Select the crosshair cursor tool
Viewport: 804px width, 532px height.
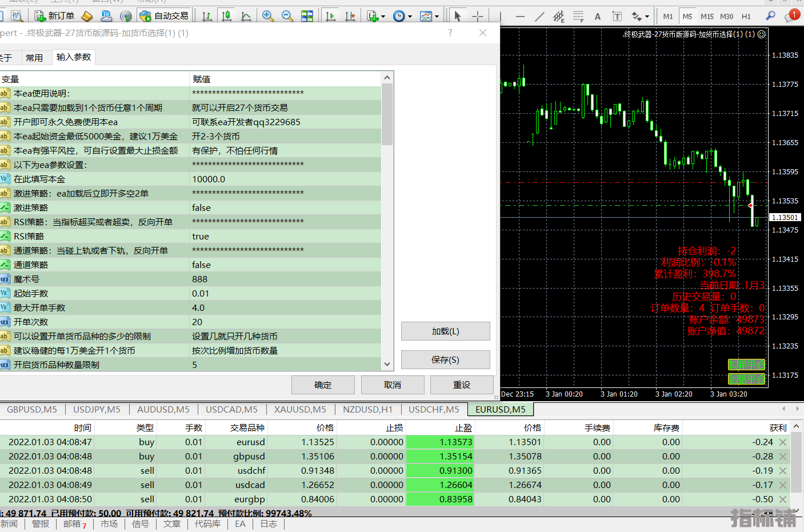[478, 16]
